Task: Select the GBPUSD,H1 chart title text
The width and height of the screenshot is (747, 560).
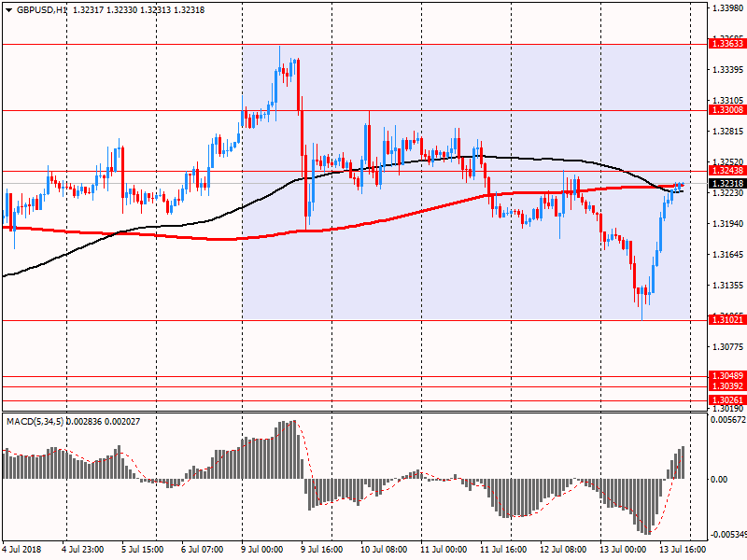Action: coord(42,10)
